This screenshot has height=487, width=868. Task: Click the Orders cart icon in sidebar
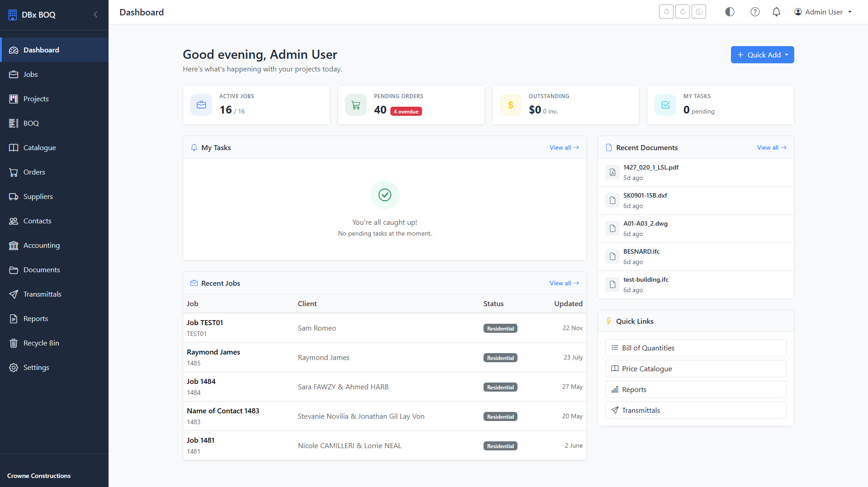[x=14, y=172]
